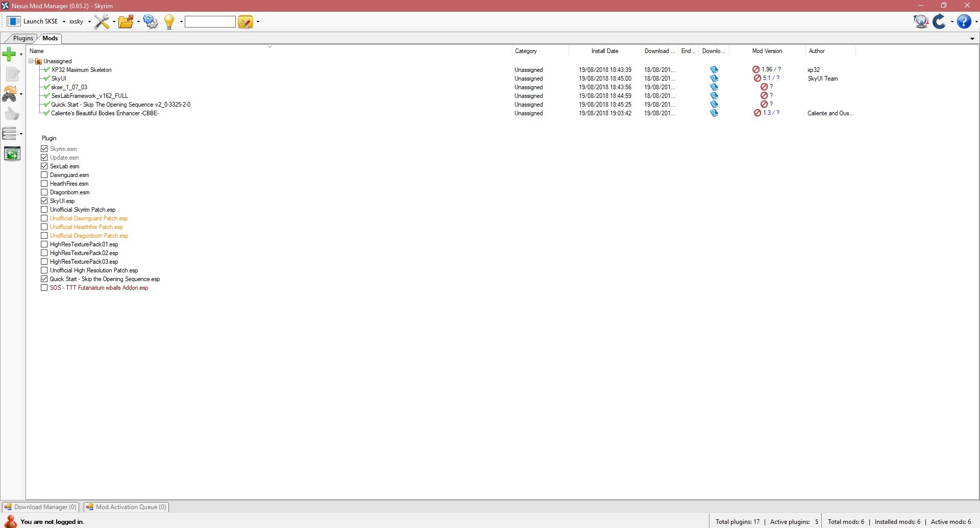Click the blue download icon in XP32 row

point(714,70)
